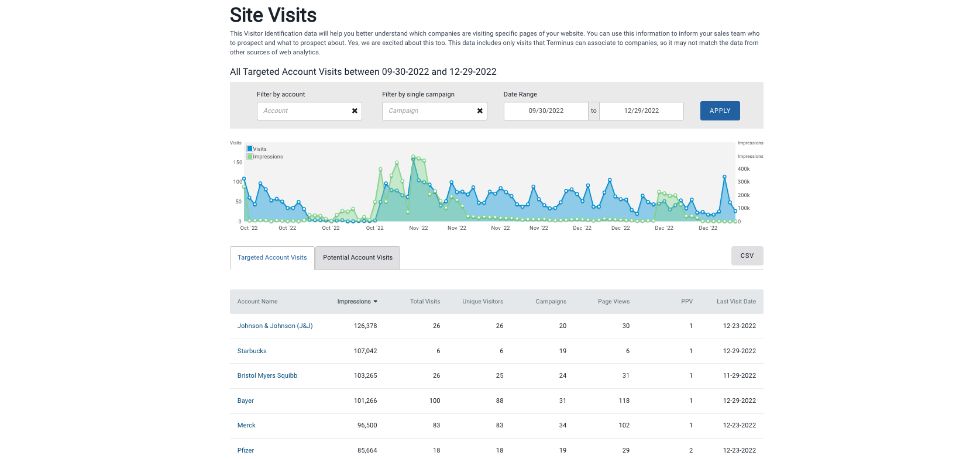Select impressions value 85,664
Image resolution: width=980 pixels, height=459 pixels.
tap(367, 451)
